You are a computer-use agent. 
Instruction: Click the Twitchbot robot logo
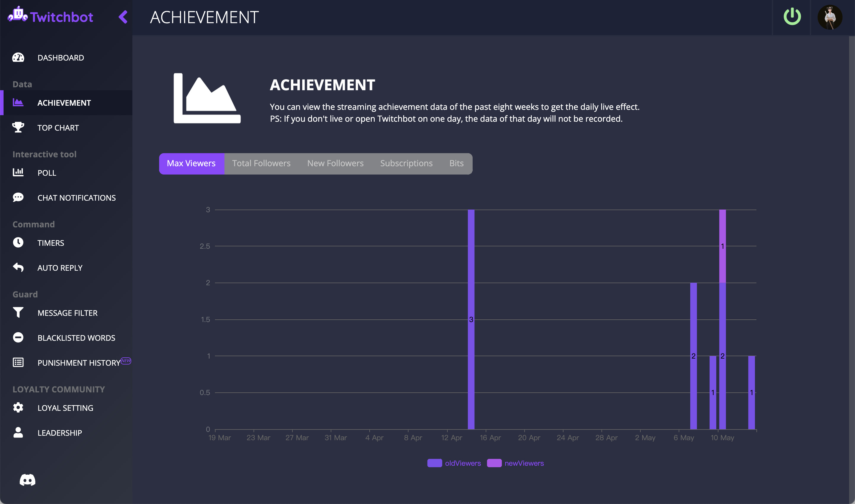tap(17, 15)
